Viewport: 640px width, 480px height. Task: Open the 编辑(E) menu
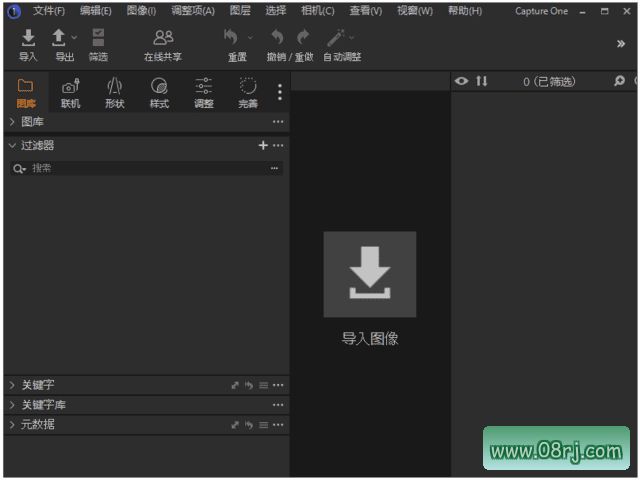[96, 11]
